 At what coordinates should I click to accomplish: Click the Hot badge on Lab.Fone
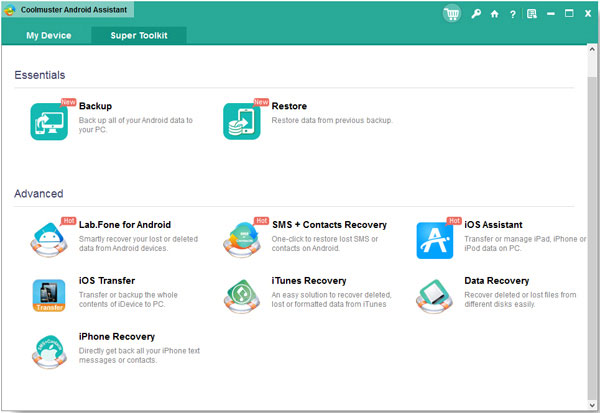pyautogui.click(x=68, y=221)
